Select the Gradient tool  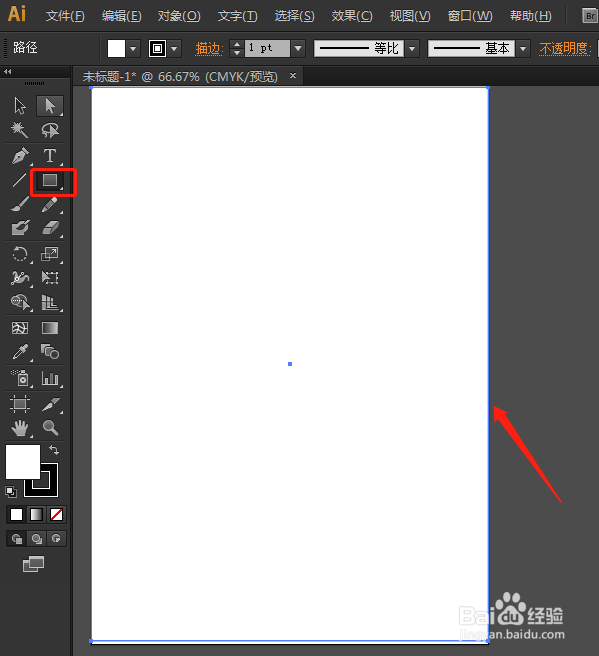coord(50,328)
